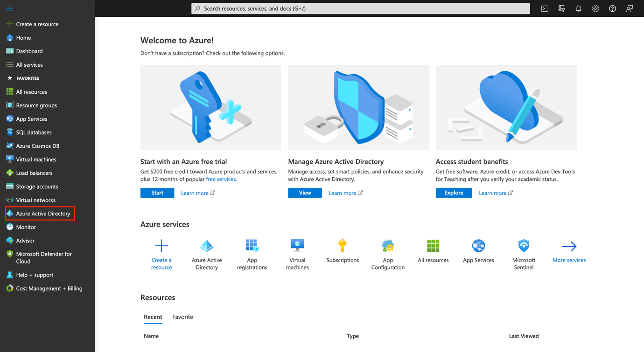Image resolution: width=644 pixels, height=352 pixels.
Task: Open Subscriptions under Azure services
Action: 343,251
